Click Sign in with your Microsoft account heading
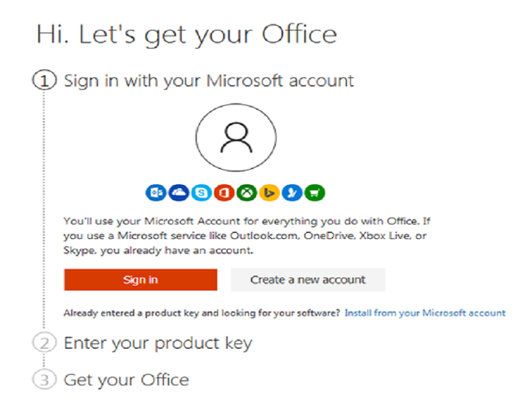532x416 pixels. coord(208,81)
